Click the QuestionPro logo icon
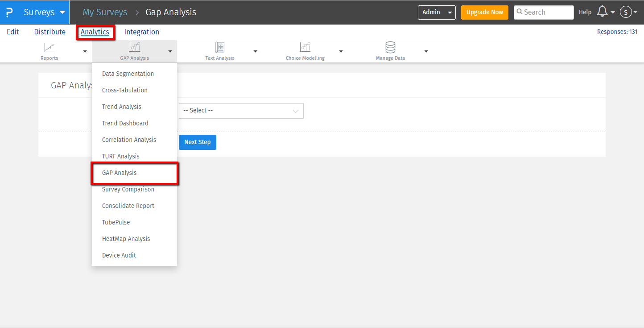644x328 pixels. (x=9, y=12)
